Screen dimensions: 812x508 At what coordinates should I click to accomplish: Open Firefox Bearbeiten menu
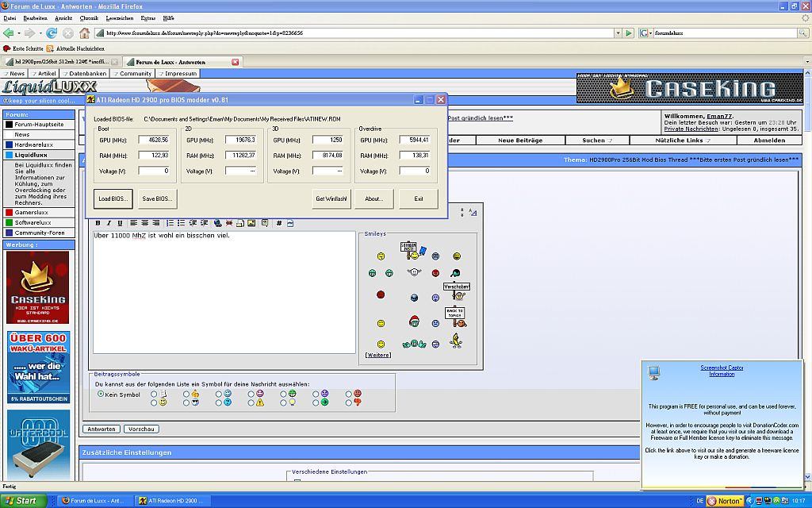[x=35, y=18]
